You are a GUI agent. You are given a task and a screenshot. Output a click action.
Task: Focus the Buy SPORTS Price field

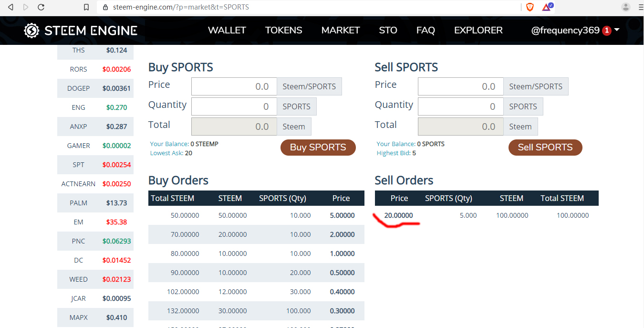click(x=234, y=86)
